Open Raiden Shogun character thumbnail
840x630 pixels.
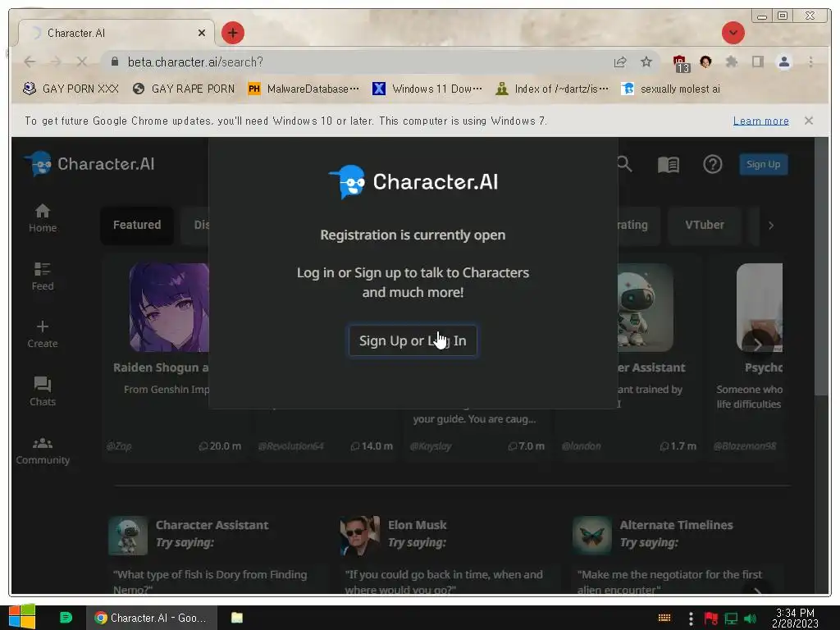(169, 307)
